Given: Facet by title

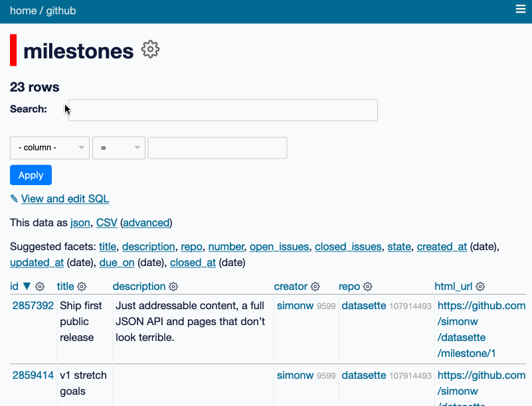Looking at the screenshot, I should (108, 247).
